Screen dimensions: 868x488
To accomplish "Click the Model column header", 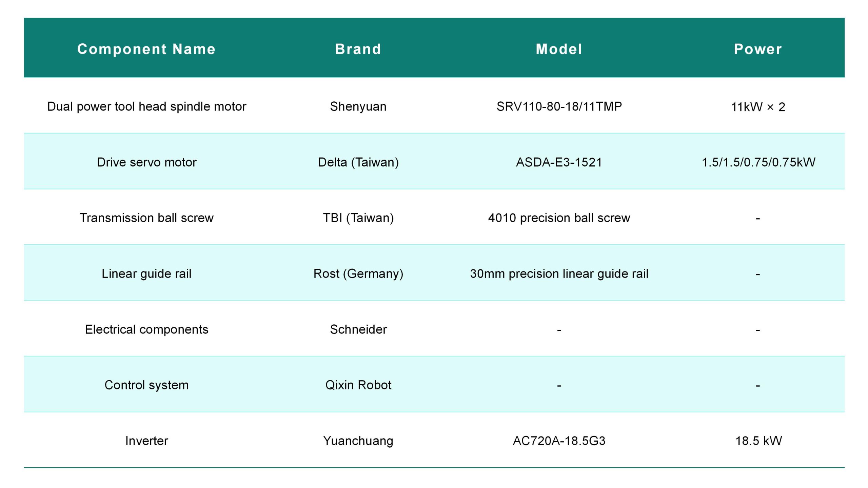I will click(x=559, y=49).
